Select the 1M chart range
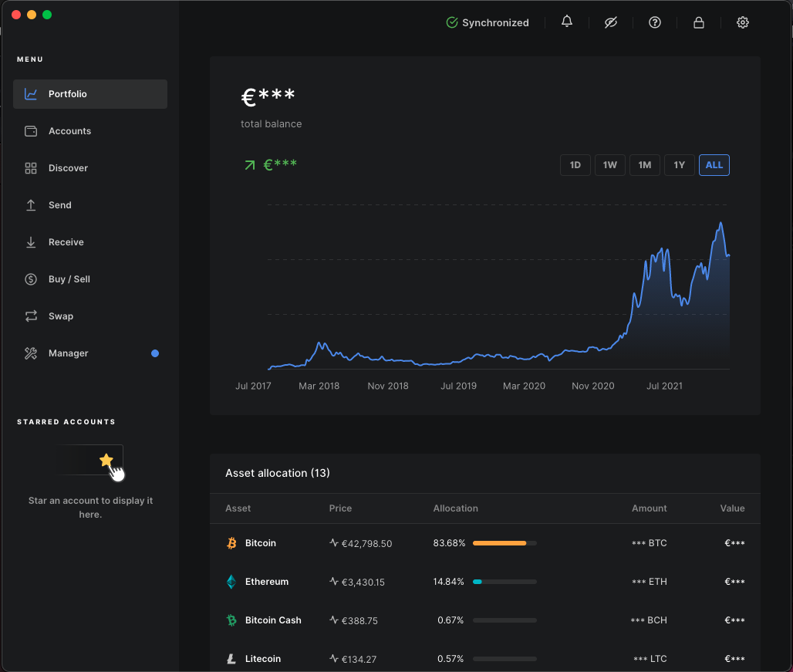 [645, 165]
